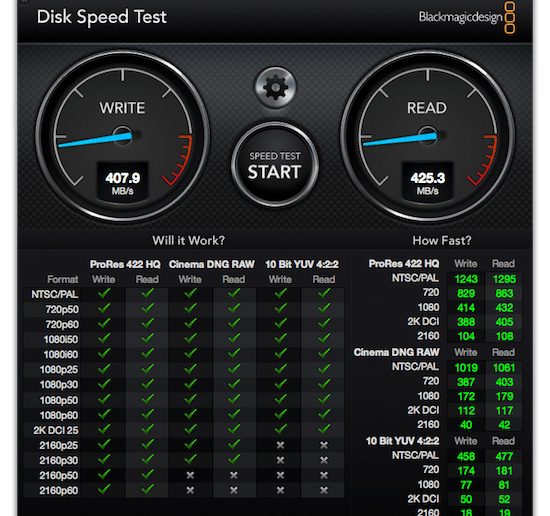This screenshot has width=550, height=516.
Task: Open settings with the gear icon
Action: point(275,87)
